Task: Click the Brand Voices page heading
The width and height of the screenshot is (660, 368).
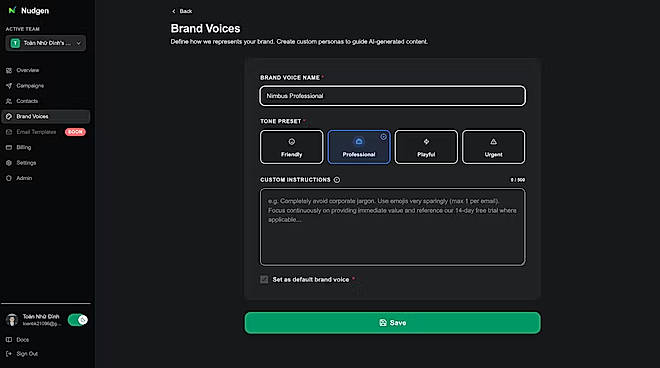Action: pyautogui.click(x=205, y=28)
